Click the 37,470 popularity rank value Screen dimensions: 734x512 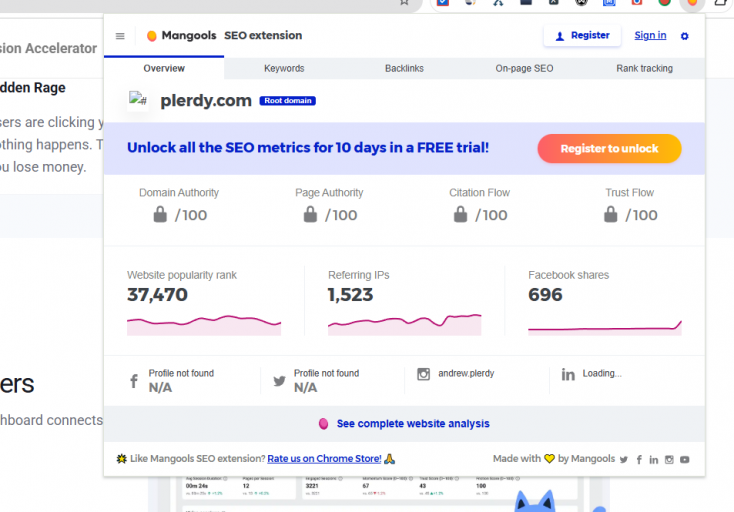pyautogui.click(x=157, y=295)
